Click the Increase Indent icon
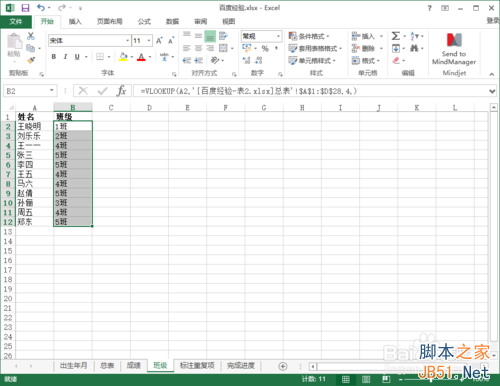The width and height of the screenshot is (500, 386). 199,60
